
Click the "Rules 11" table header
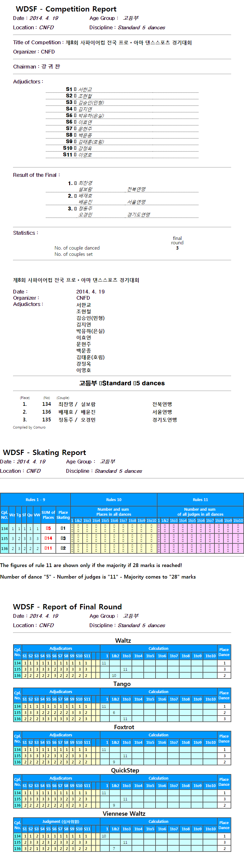tap(200, 500)
